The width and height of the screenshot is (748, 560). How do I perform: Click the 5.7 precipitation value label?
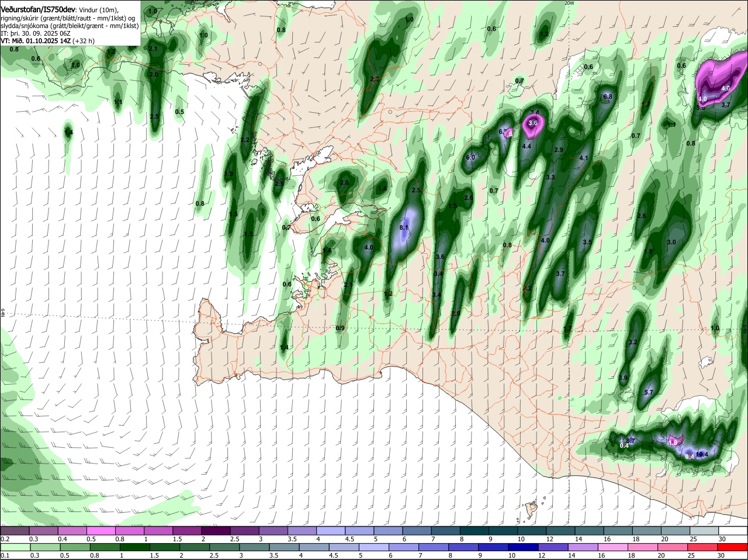[648, 392]
